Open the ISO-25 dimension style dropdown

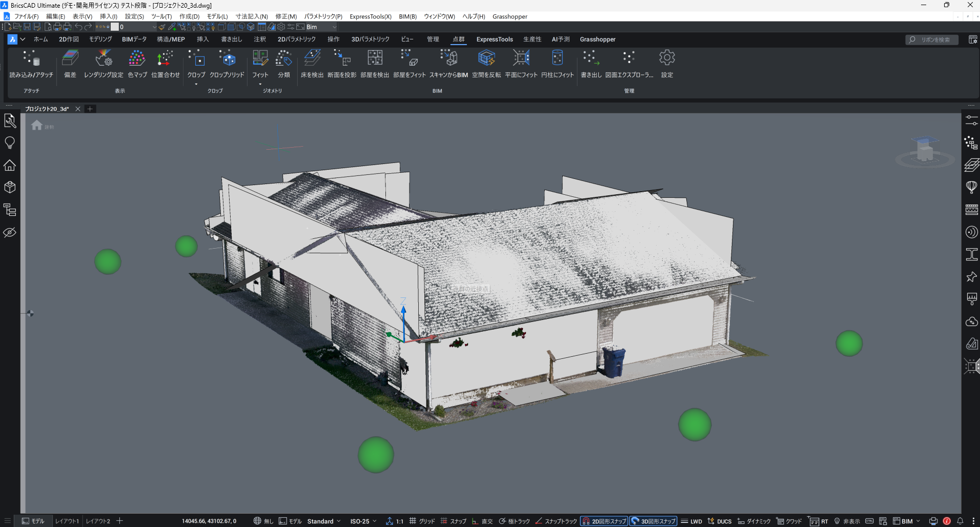pos(364,521)
